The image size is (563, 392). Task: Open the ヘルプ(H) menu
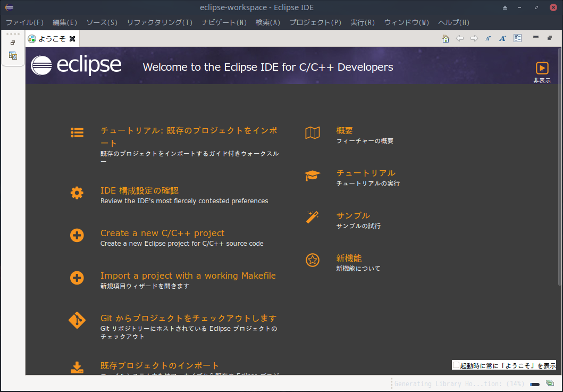453,22
